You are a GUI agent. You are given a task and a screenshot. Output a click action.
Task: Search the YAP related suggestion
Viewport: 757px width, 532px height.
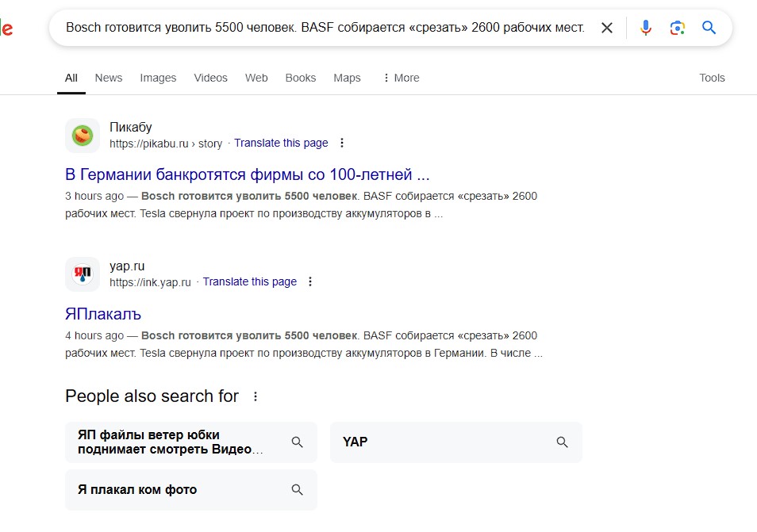(x=455, y=442)
